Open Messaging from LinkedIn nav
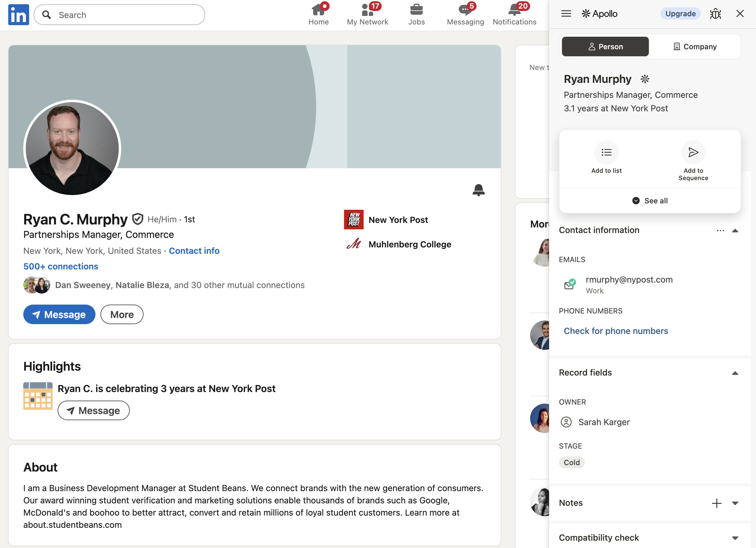Image resolution: width=756 pixels, height=548 pixels. pyautogui.click(x=465, y=15)
